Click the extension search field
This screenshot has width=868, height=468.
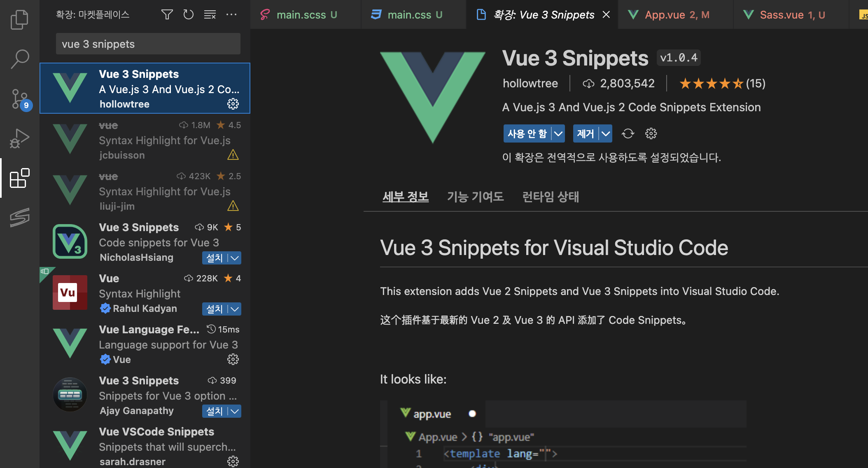pyautogui.click(x=148, y=44)
